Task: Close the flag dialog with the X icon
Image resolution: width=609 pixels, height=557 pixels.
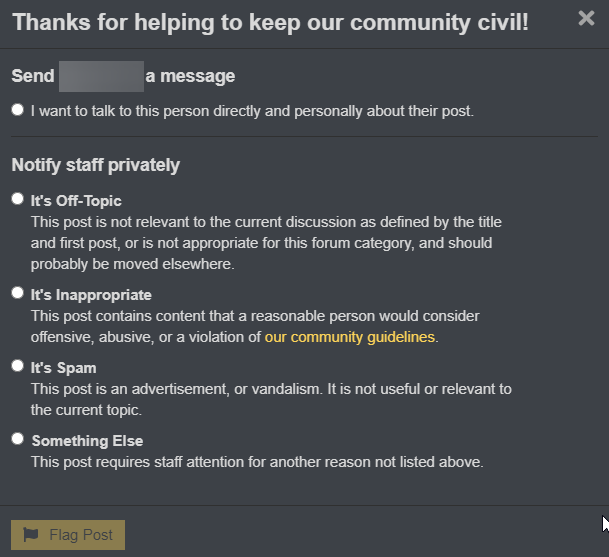Action: pos(586,18)
